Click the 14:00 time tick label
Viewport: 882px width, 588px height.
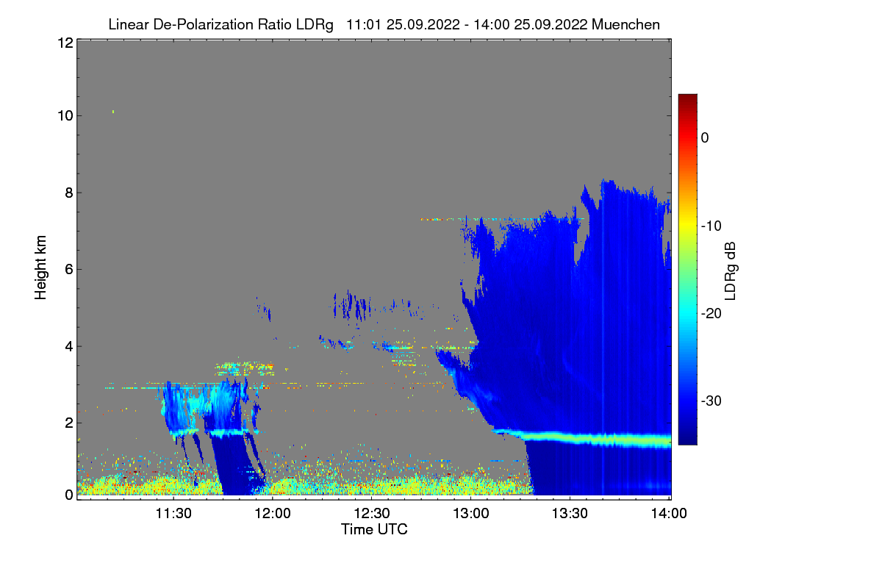coord(668,514)
